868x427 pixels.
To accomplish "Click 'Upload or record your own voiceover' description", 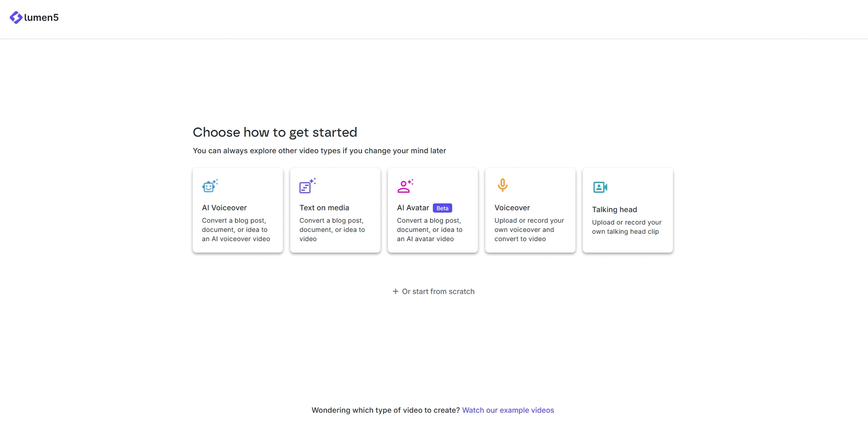I will pyautogui.click(x=529, y=230).
